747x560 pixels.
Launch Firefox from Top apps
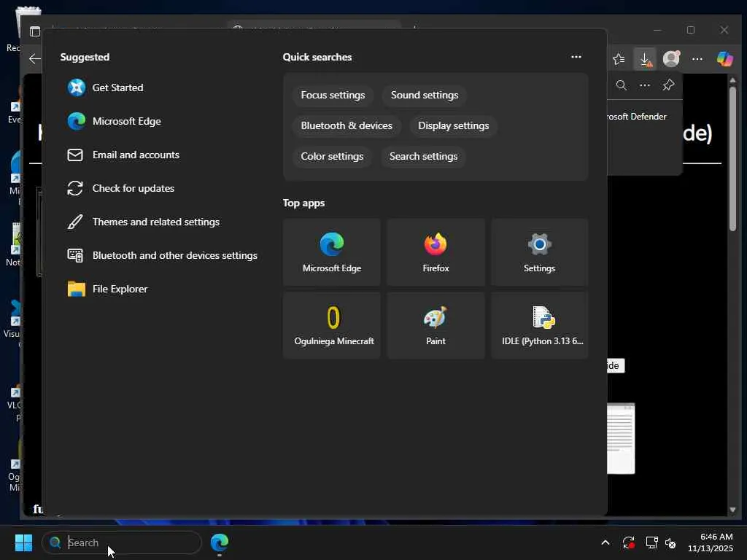[x=436, y=252]
